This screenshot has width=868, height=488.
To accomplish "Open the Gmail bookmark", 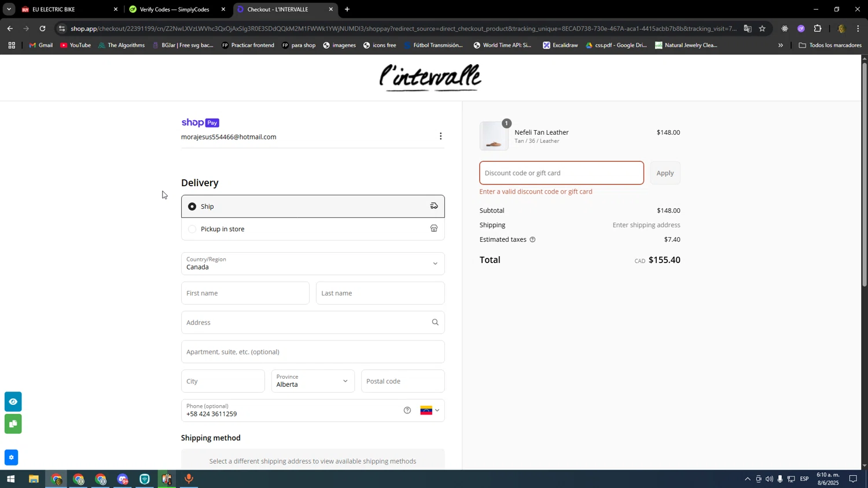I will click(x=41, y=45).
